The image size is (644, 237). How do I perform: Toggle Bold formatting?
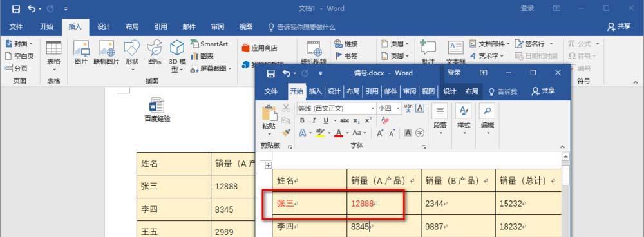(302, 120)
